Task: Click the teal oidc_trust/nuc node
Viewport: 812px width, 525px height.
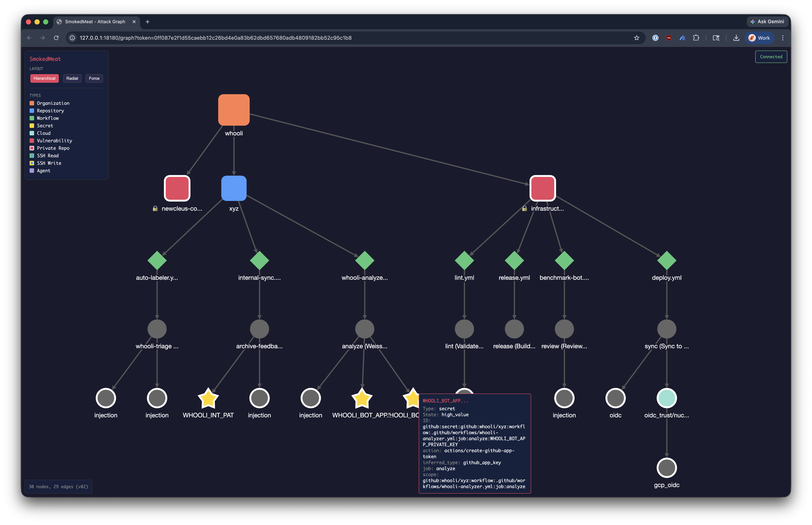Action: point(667,398)
